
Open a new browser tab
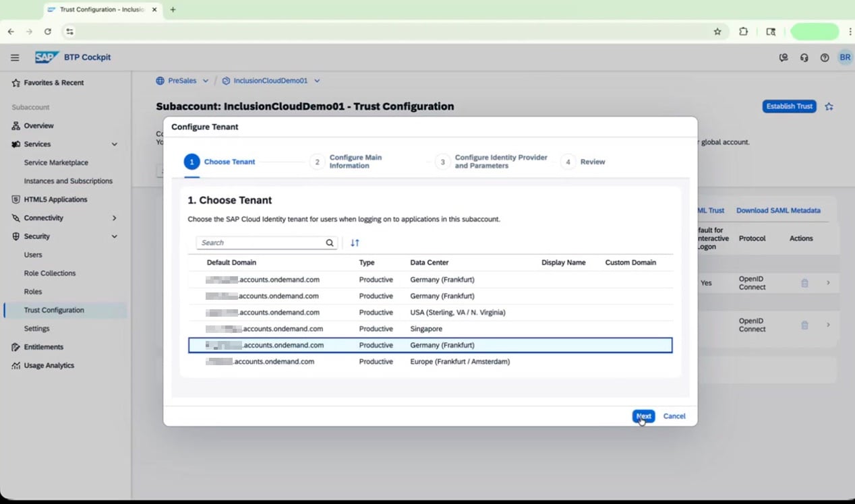tap(173, 9)
